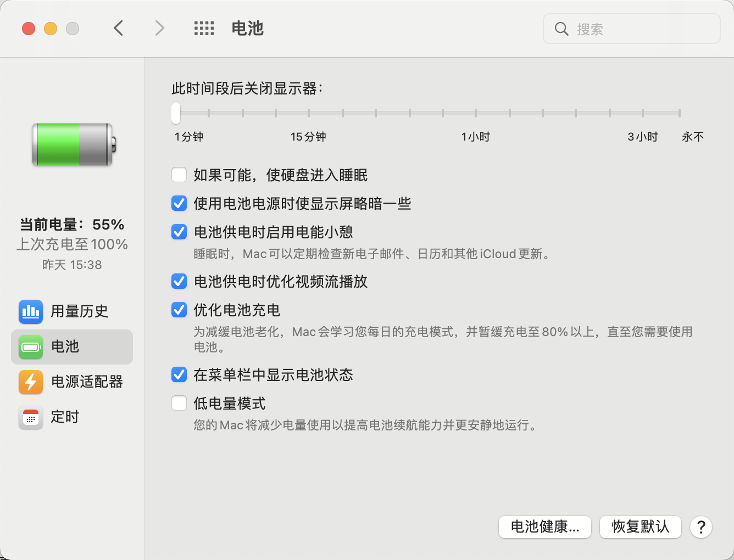Viewport: 734px width, 560px height.
Task: Click the forward chevron arrow
Action: click(159, 28)
